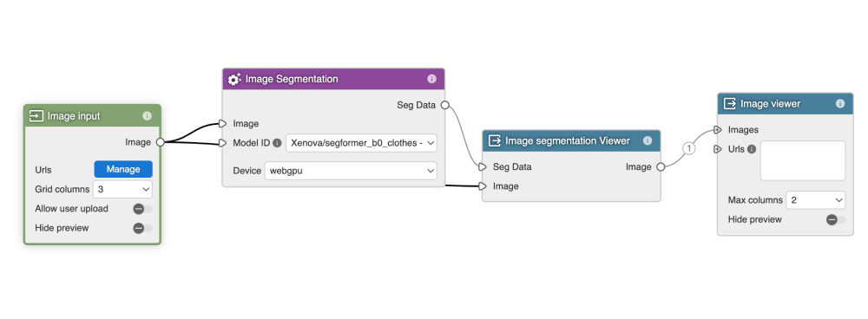The image size is (868, 319).
Task: Click the Urls text box in Image viewer
Action: [803, 160]
